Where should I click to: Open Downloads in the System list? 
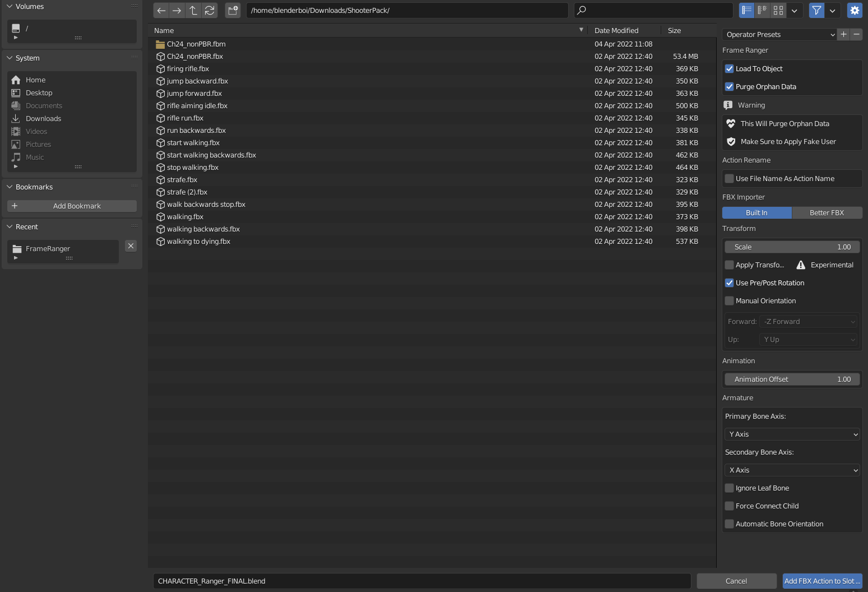(44, 119)
